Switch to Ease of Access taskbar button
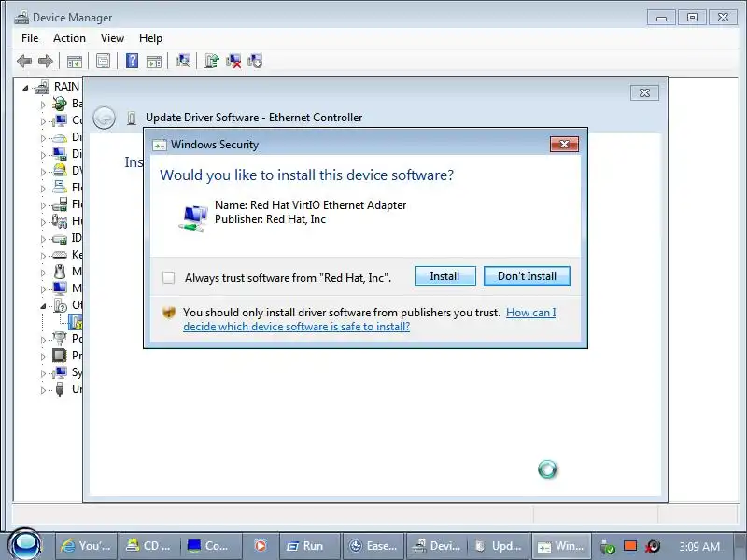The image size is (747, 560). [x=373, y=546]
